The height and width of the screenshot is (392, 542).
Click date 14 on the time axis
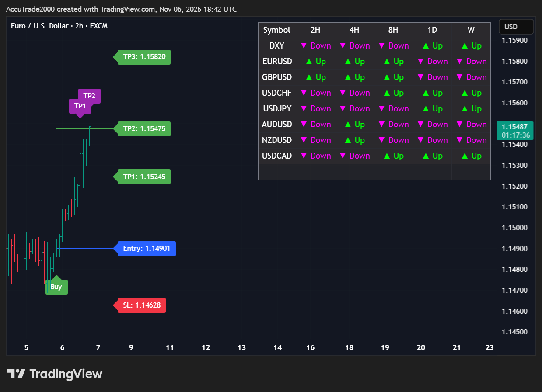pyautogui.click(x=277, y=348)
